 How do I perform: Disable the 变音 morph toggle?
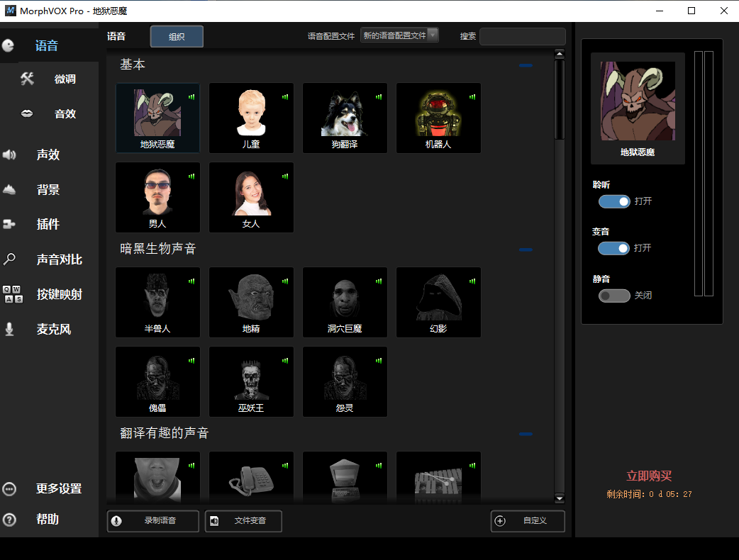click(x=613, y=248)
